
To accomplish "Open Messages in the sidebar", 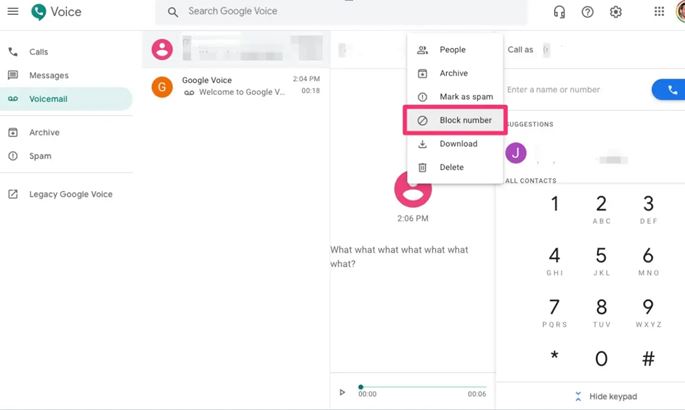I will tap(66, 75).
